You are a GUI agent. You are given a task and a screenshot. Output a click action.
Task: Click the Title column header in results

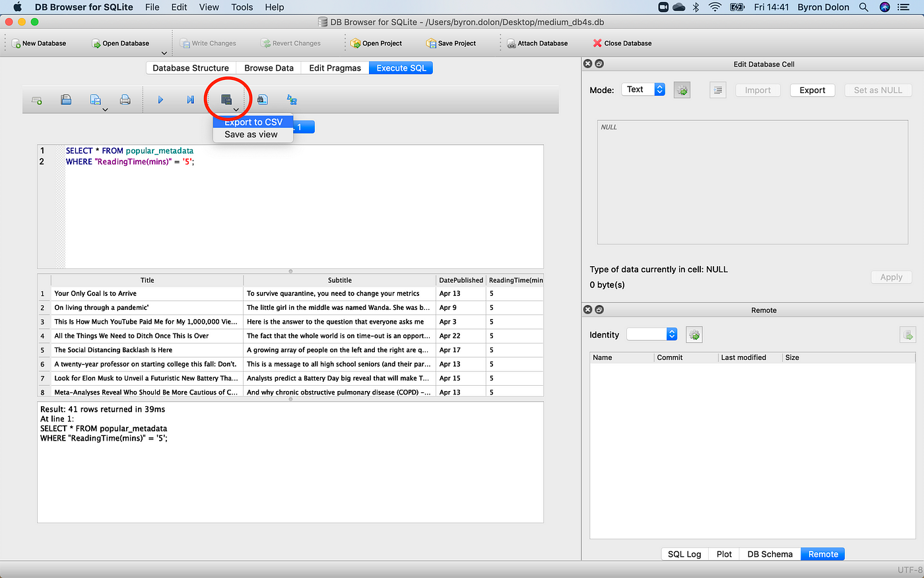point(147,280)
